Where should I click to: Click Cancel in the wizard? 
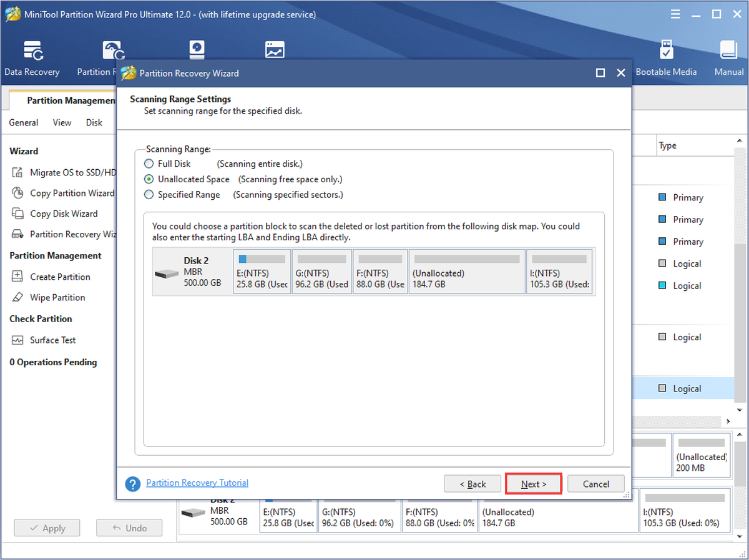tap(596, 484)
